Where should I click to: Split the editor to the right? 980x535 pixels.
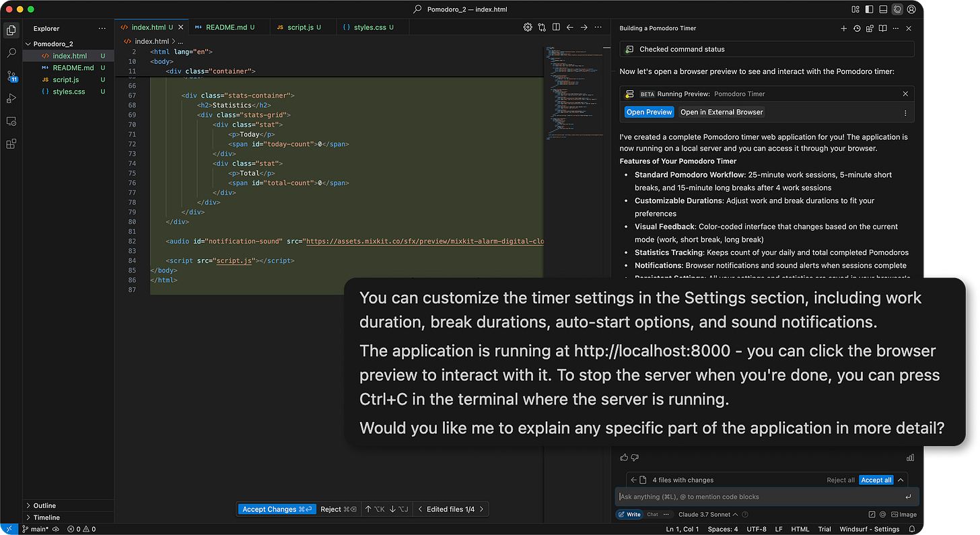point(556,28)
